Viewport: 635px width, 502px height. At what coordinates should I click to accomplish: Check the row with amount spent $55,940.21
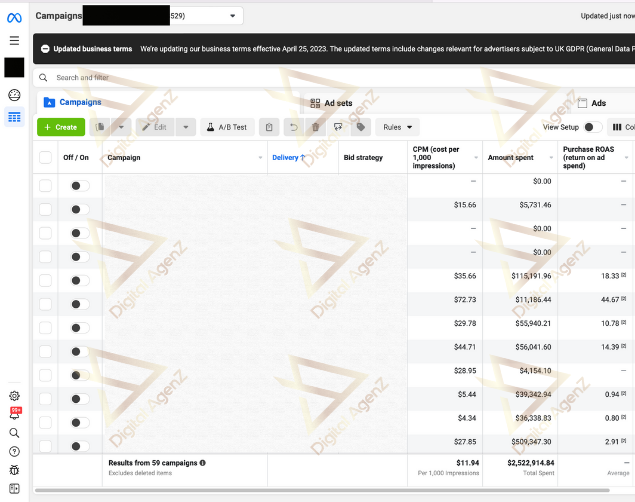(x=45, y=328)
